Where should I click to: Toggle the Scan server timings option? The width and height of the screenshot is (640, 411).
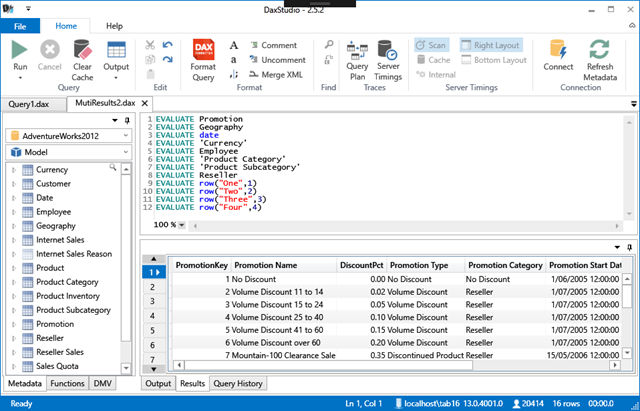[431, 45]
